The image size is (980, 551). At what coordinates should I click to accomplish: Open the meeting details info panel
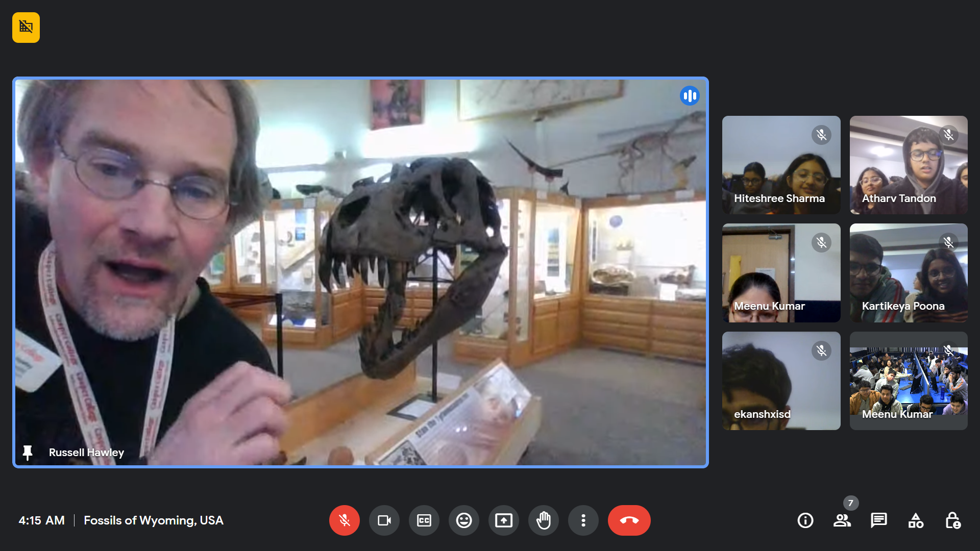tap(805, 520)
